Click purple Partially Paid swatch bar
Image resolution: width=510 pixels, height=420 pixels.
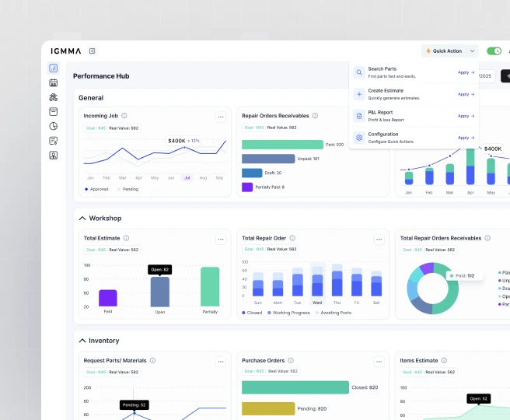[x=247, y=187]
